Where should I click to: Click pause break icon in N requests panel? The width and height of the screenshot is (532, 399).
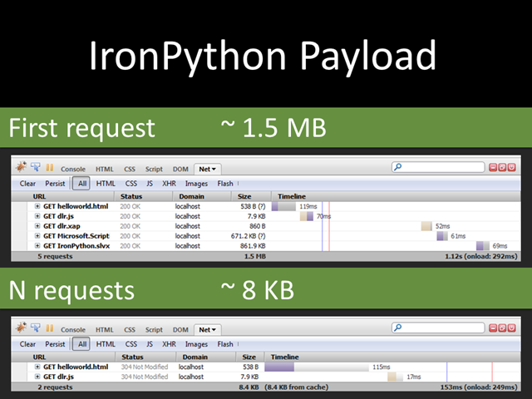coord(50,328)
